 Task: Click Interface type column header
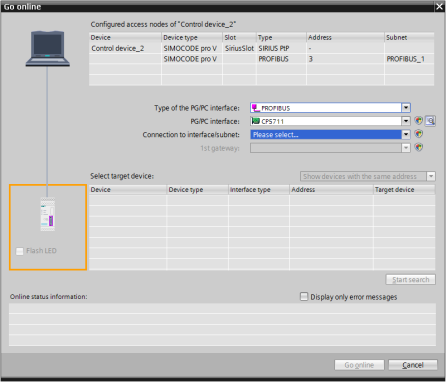tap(259, 190)
